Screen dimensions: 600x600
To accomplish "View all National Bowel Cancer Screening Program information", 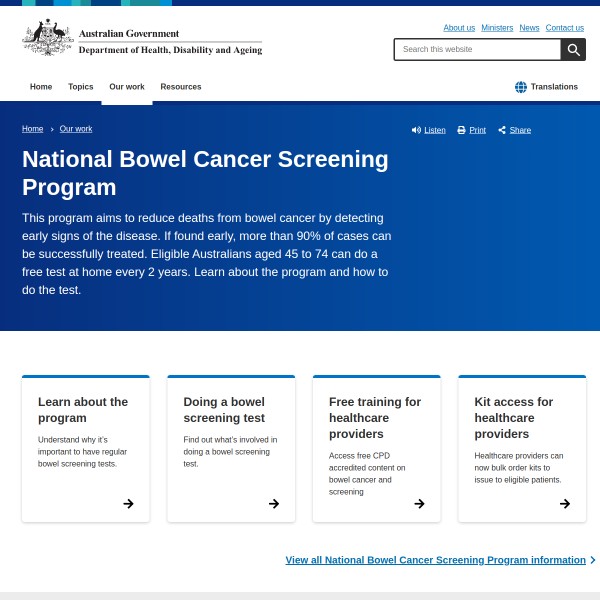I will pyautogui.click(x=435, y=560).
